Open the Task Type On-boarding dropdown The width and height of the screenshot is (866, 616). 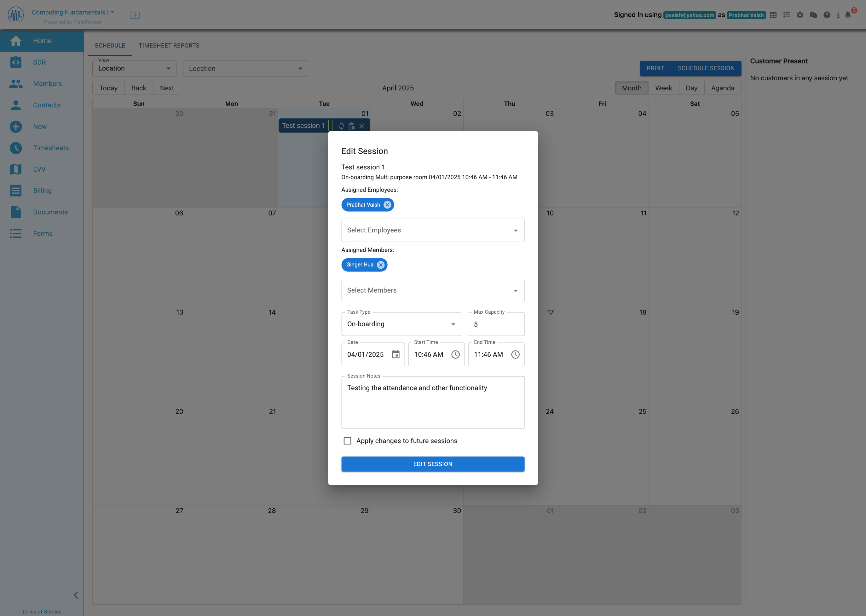[401, 324]
